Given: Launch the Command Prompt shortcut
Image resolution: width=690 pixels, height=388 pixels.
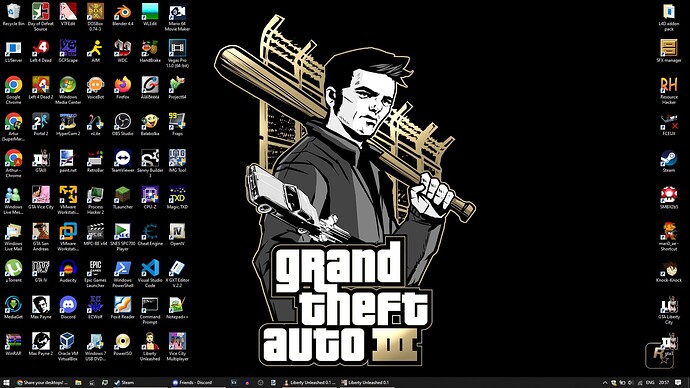Looking at the screenshot, I should point(150,310).
